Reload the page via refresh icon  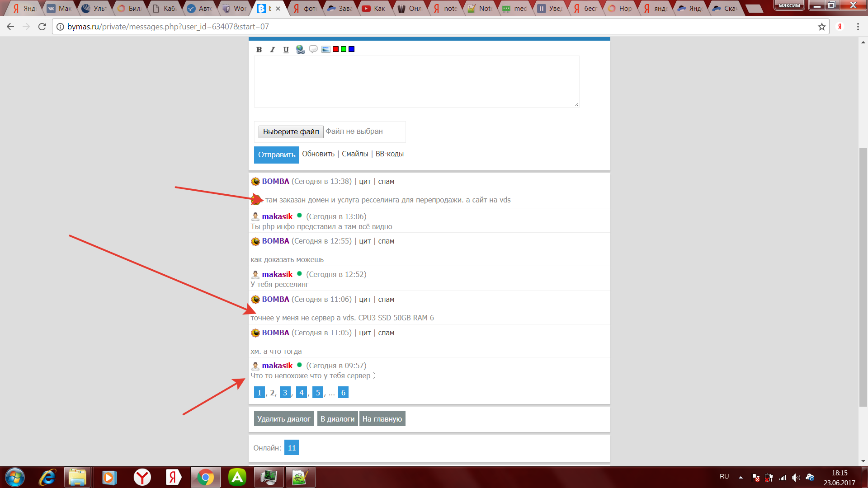42,27
